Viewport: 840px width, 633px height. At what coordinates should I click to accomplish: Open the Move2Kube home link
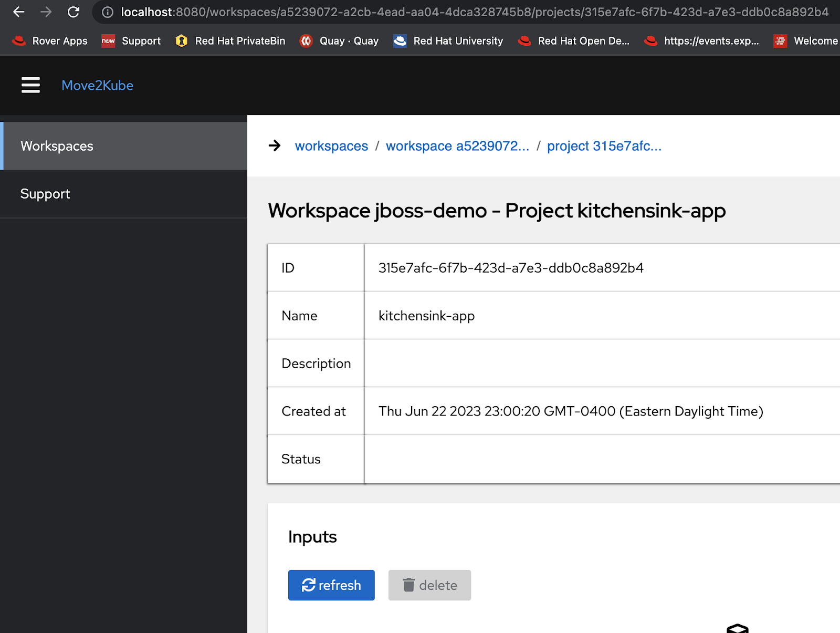98,85
